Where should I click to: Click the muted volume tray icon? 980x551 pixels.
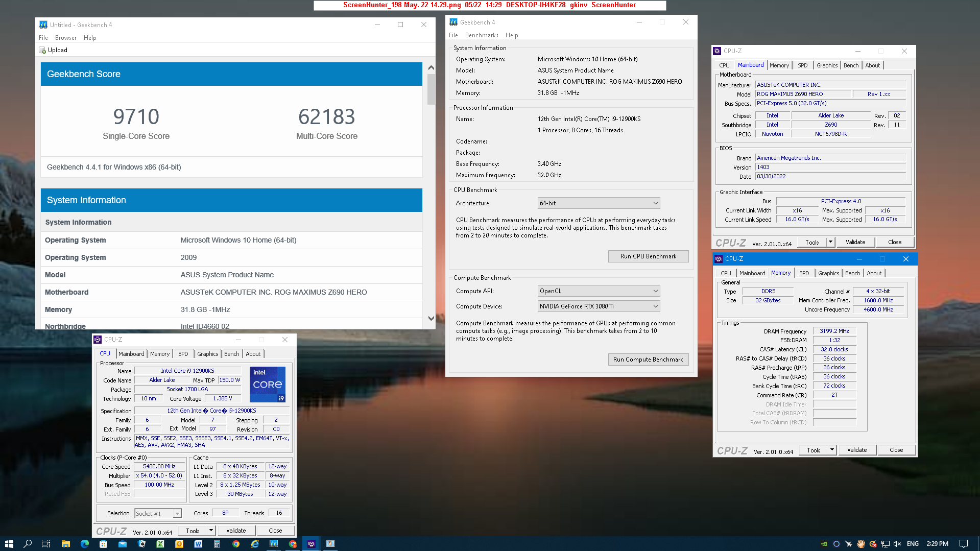pyautogui.click(x=897, y=544)
